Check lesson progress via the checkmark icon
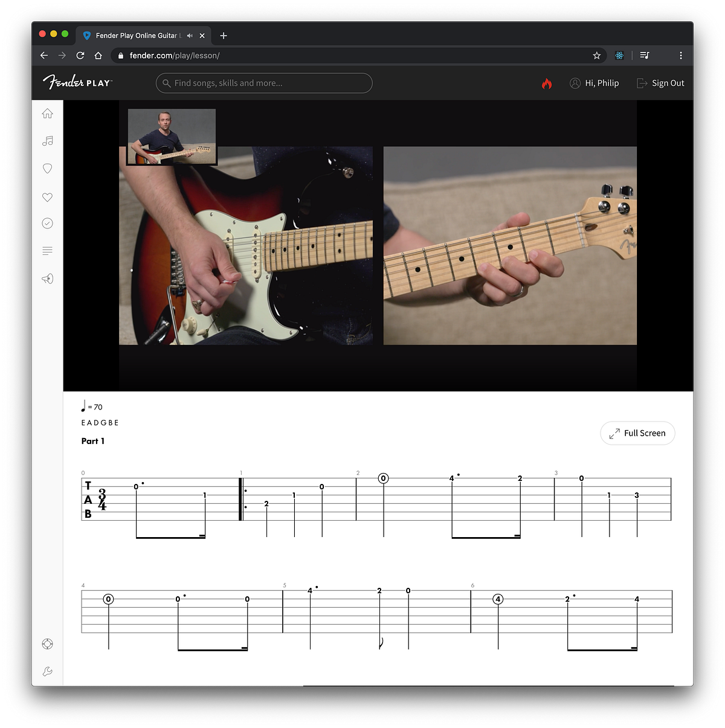The image size is (725, 728). [47, 223]
